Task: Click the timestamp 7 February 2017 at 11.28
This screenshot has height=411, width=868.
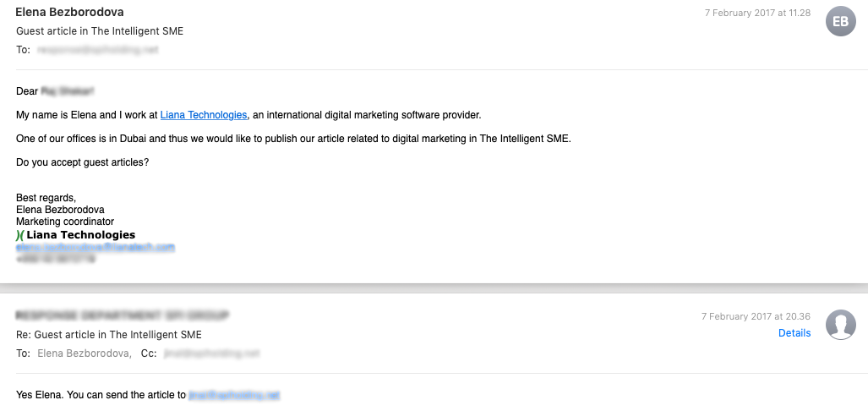Action: tap(758, 13)
